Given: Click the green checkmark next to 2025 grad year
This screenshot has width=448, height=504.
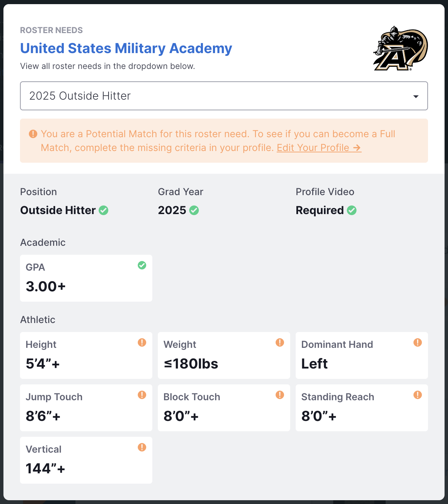Looking at the screenshot, I should click(194, 210).
